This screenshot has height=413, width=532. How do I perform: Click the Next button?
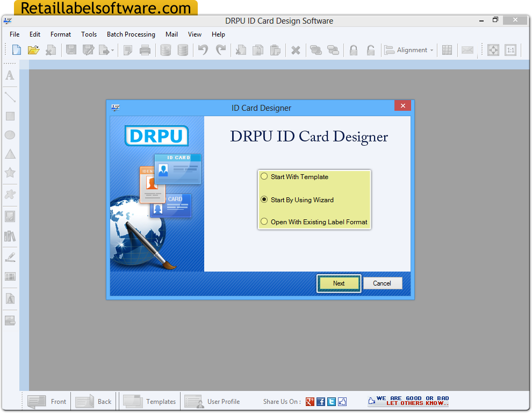point(339,283)
